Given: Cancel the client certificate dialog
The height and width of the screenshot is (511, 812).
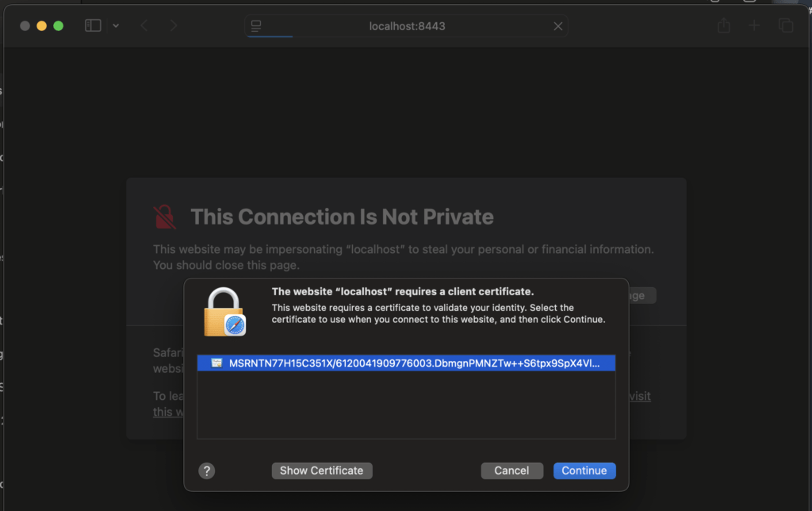Looking at the screenshot, I should [511, 471].
